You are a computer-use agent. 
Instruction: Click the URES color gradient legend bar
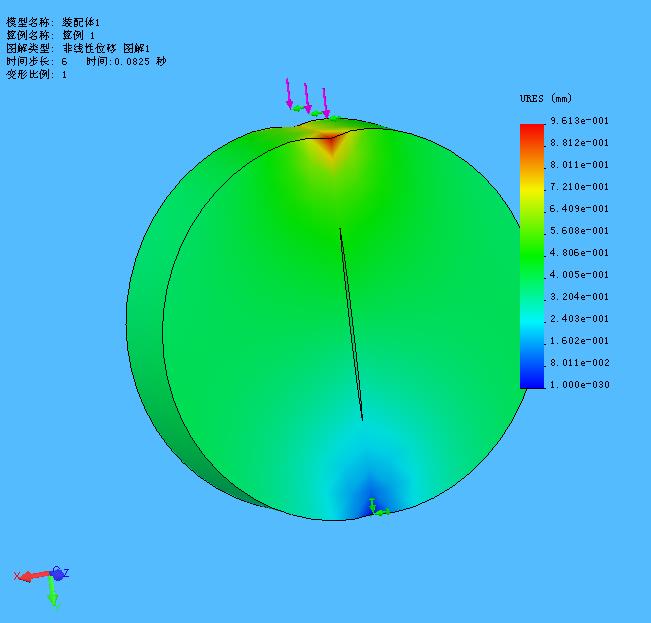[x=532, y=256]
